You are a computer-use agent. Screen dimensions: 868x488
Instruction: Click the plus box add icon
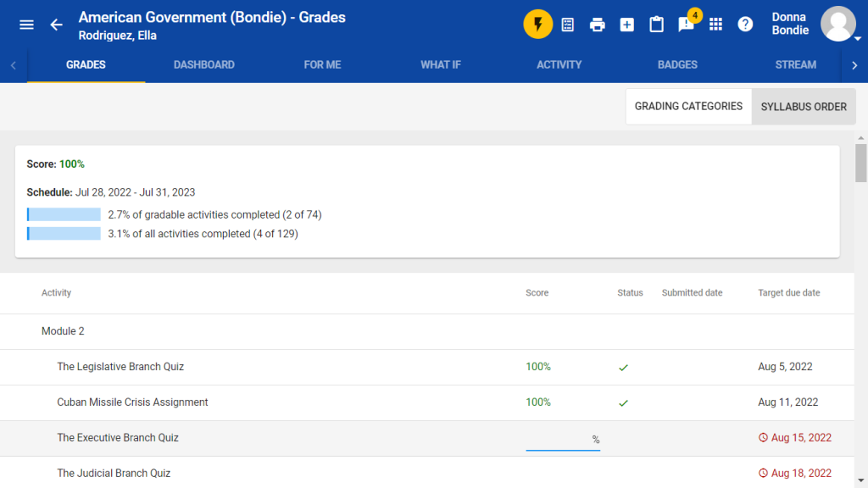tap(627, 25)
